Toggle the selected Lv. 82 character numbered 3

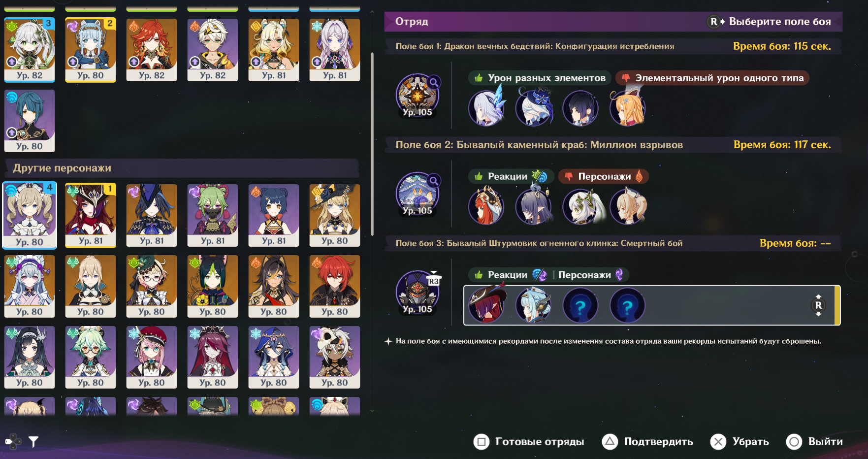point(30,50)
